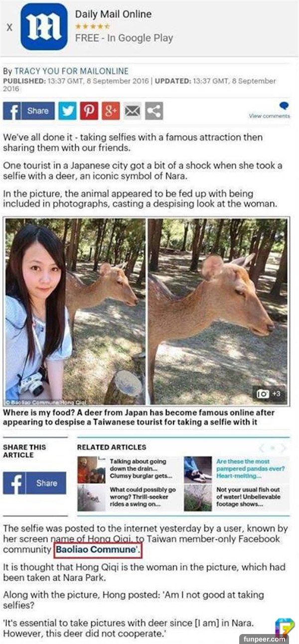Pin the article on Pinterest

(x=89, y=111)
